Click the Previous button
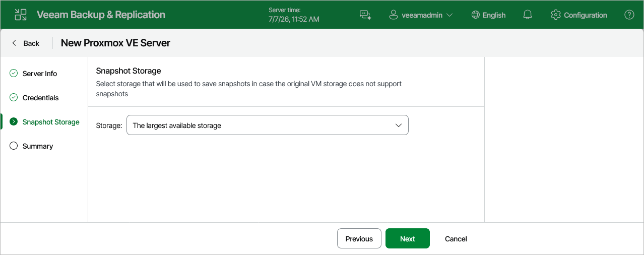Image resolution: width=644 pixels, height=255 pixels. pyautogui.click(x=359, y=239)
